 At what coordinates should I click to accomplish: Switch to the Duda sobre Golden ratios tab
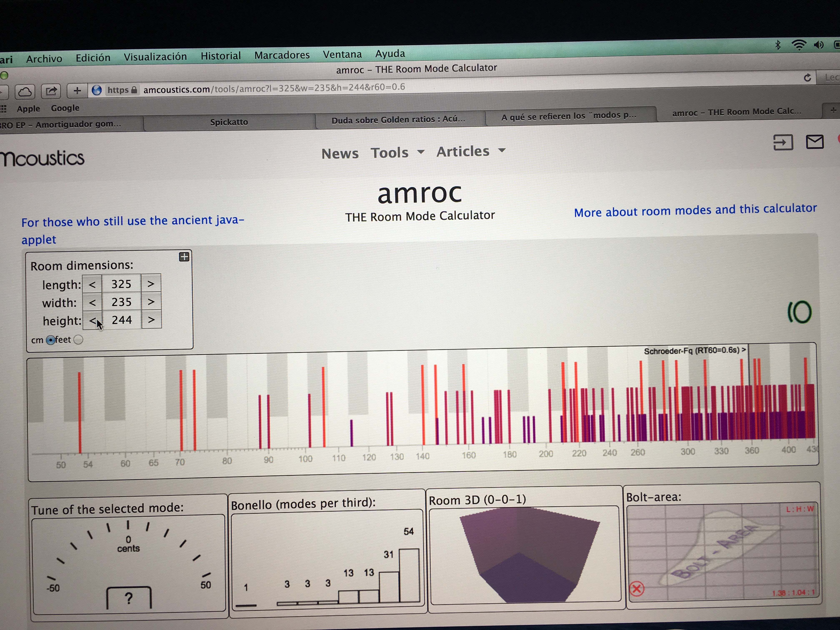pyautogui.click(x=399, y=119)
